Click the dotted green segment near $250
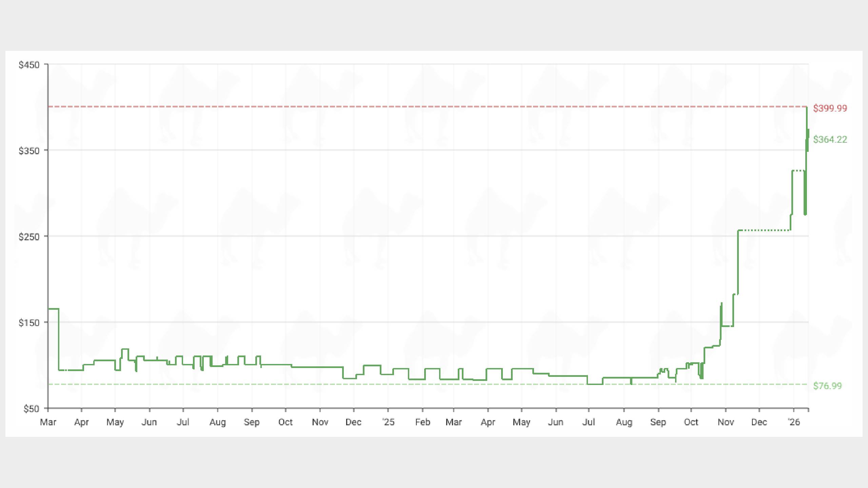868x488 pixels. click(x=765, y=230)
